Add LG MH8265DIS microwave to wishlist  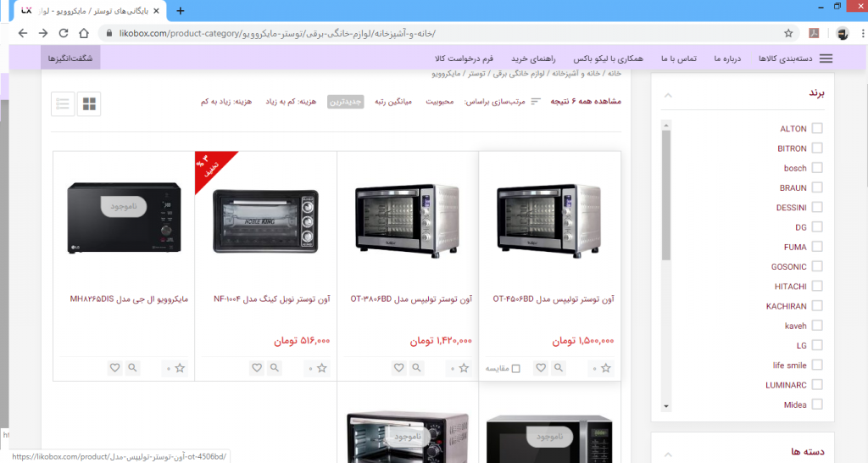[114, 368]
